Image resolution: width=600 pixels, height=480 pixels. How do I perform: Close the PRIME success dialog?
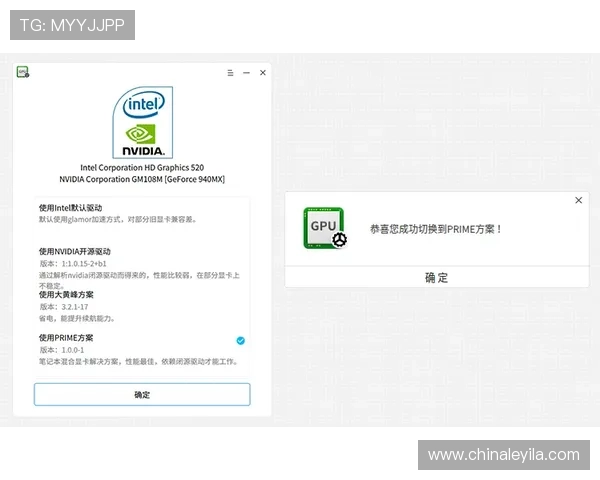(x=579, y=200)
